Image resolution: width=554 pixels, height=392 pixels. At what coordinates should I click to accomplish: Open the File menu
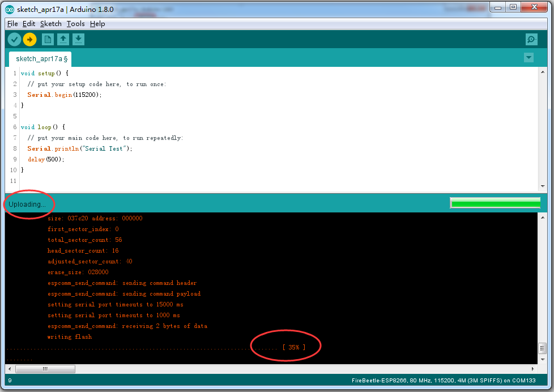[12, 24]
